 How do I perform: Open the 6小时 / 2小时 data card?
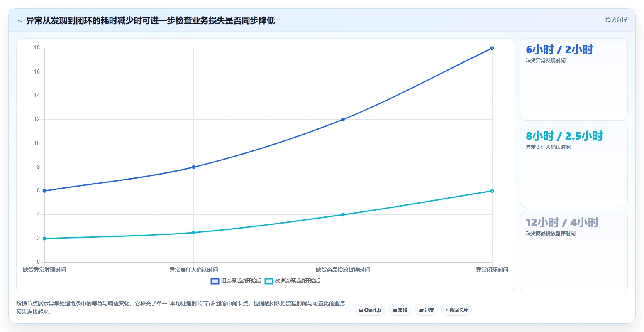[x=573, y=79]
